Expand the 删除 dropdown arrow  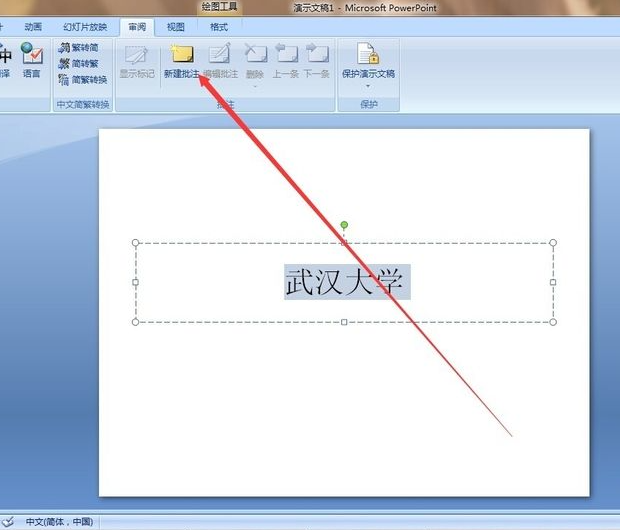pyautogui.click(x=255, y=85)
